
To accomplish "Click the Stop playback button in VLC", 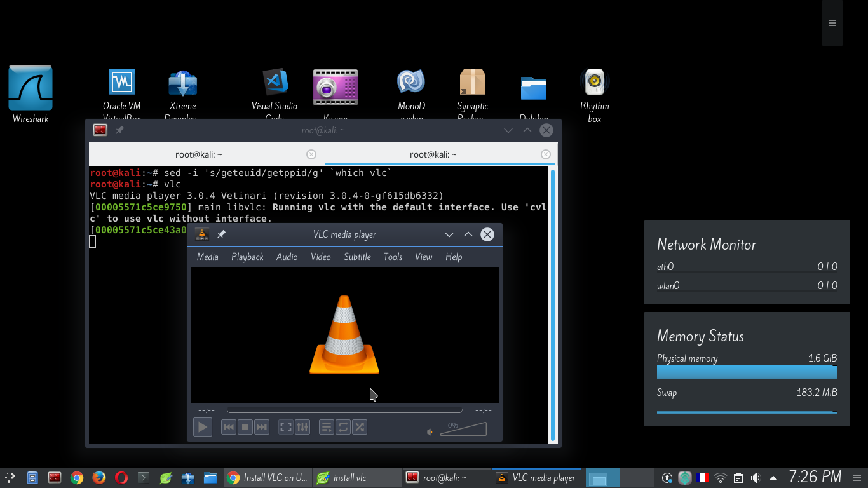I will tap(245, 427).
